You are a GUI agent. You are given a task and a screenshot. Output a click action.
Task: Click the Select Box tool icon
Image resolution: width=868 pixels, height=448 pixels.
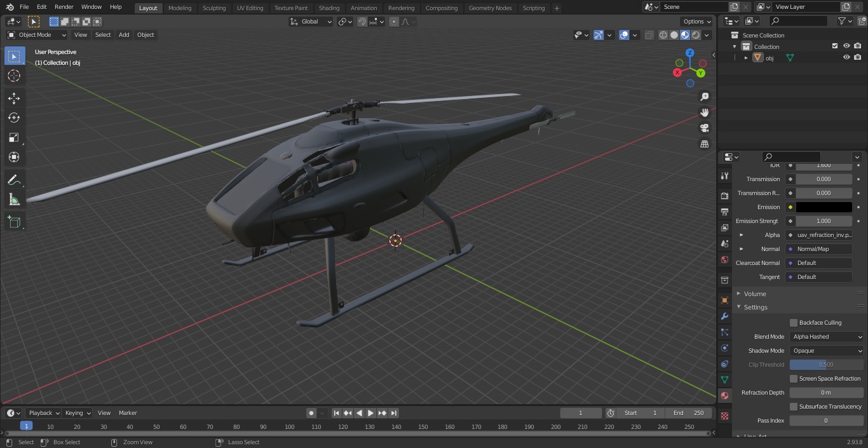point(14,56)
